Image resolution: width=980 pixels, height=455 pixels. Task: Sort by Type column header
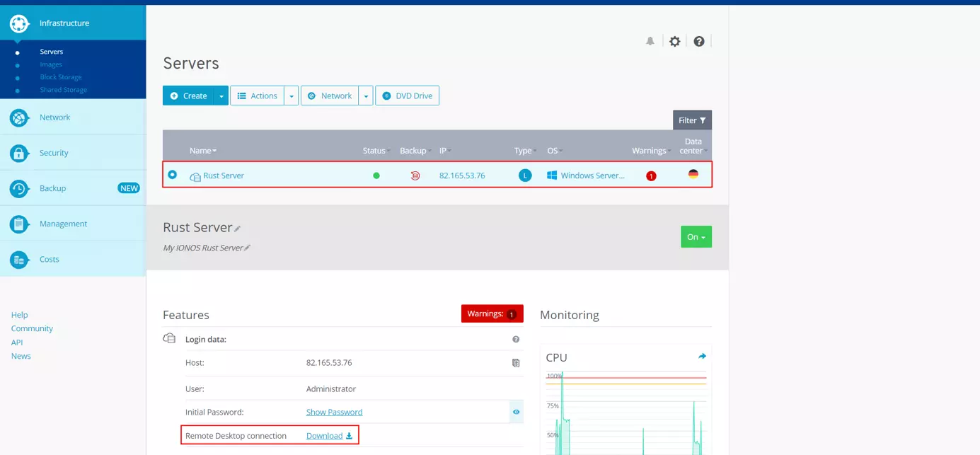525,151
